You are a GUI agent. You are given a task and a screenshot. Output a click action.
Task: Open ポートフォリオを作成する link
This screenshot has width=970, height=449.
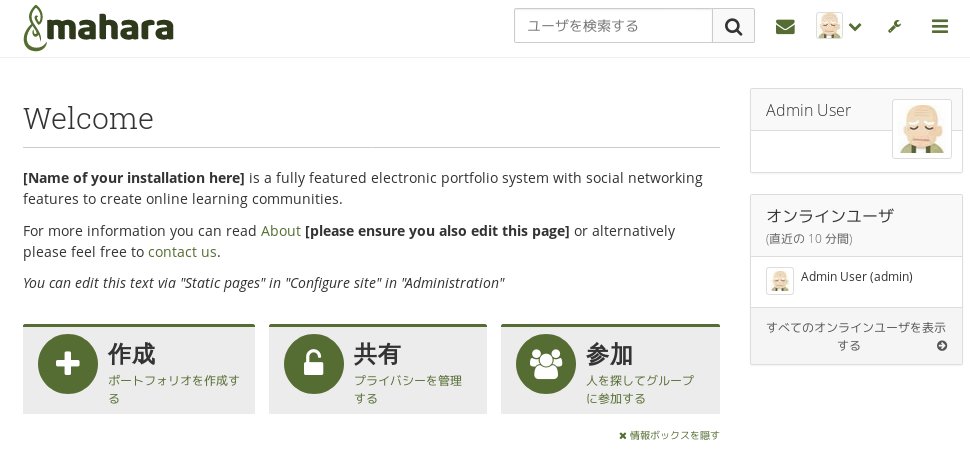tap(173, 389)
